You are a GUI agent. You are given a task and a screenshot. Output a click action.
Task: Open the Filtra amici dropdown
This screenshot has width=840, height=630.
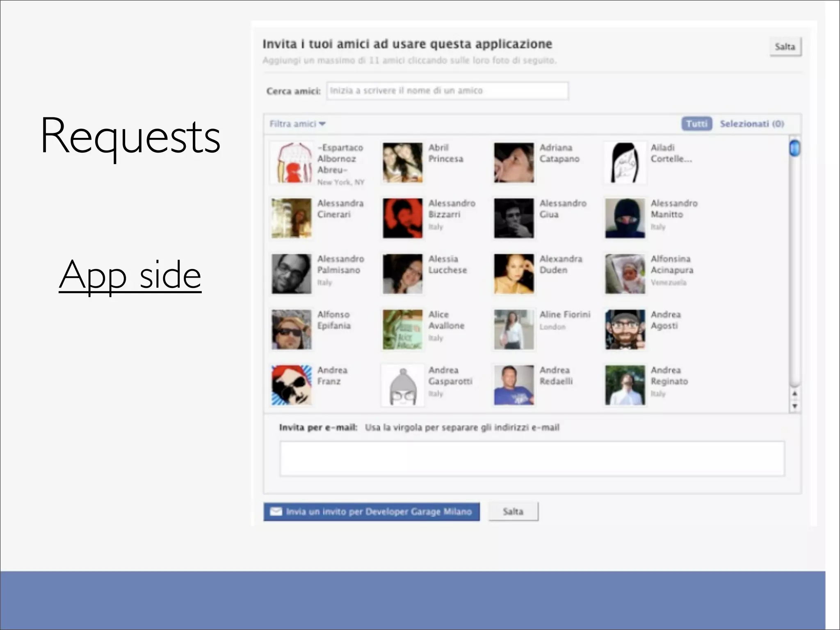297,124
